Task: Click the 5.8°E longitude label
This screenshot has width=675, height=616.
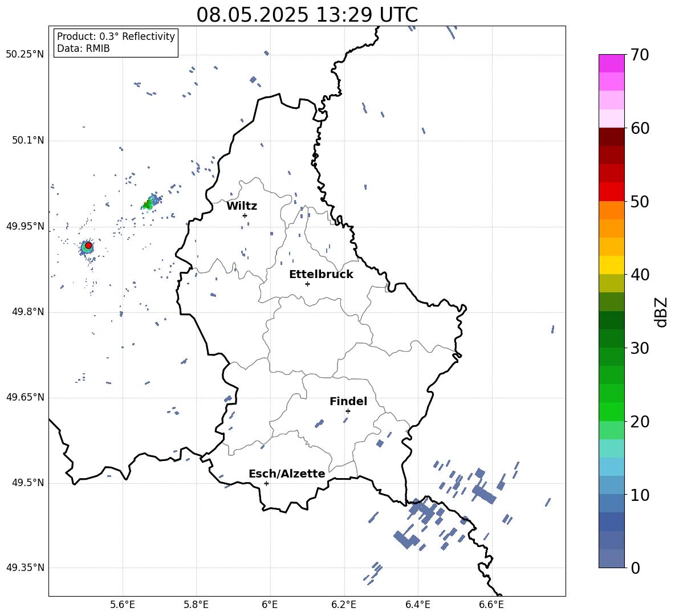Action: pos(196,605)
